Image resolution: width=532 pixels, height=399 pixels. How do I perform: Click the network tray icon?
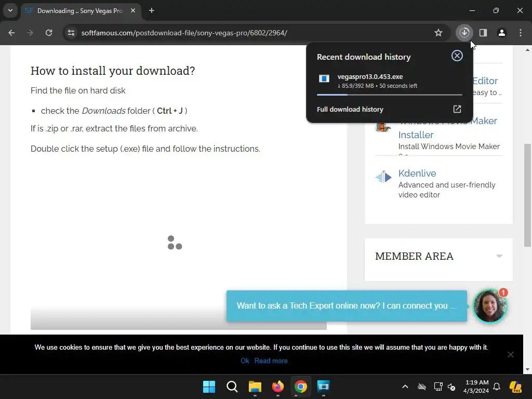tap(438, 387)
